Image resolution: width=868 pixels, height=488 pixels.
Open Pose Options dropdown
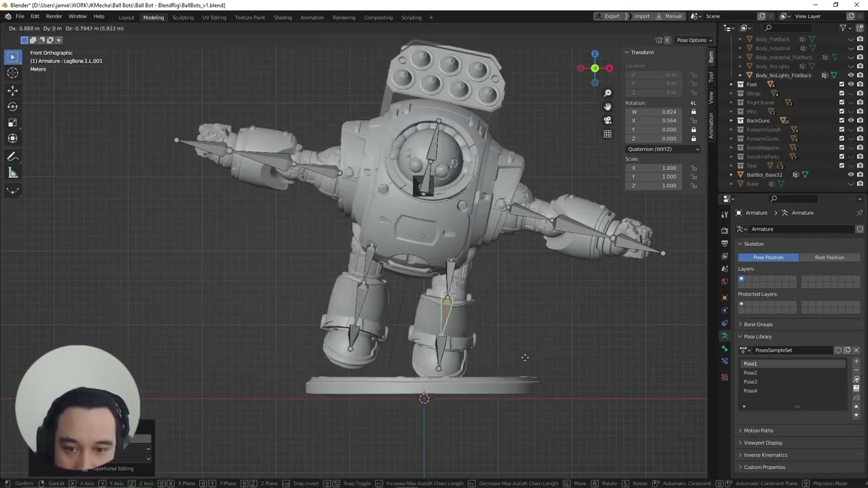point(694,40)
